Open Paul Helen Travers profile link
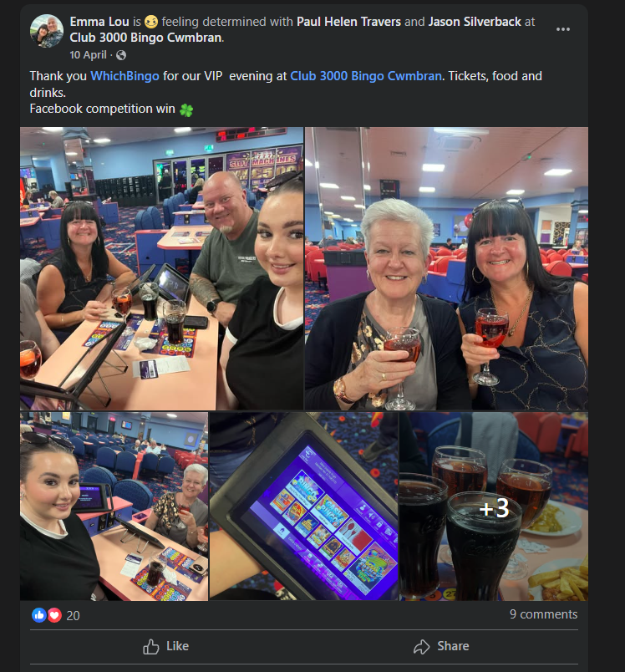This screenshot has width=625, height=672. click(x=348, y=22)
